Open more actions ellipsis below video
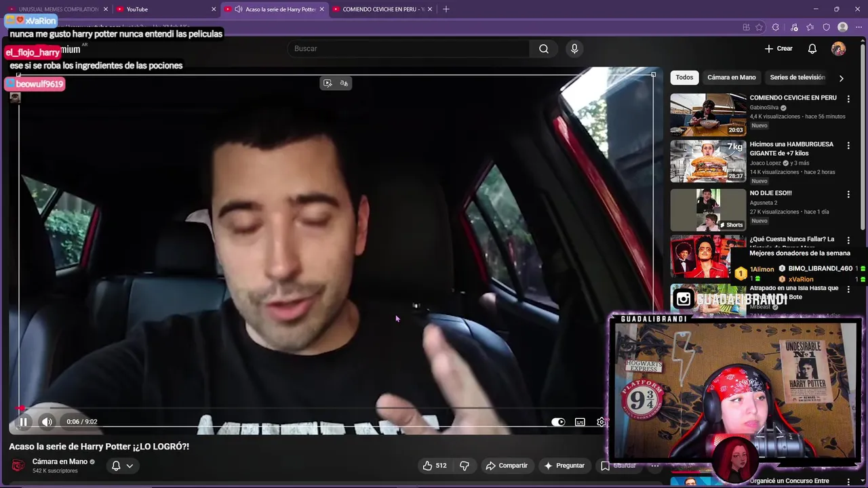The image size is (868, 488). point(655,466)
